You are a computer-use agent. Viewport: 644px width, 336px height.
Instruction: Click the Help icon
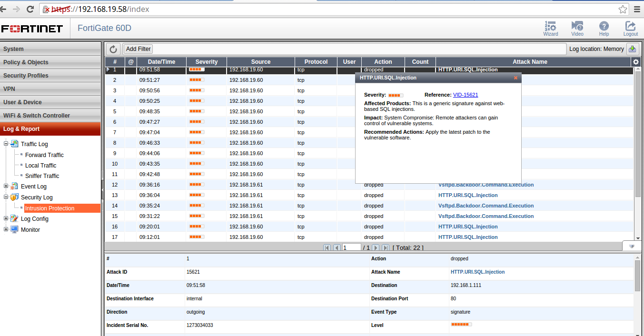tap(604, 28)
